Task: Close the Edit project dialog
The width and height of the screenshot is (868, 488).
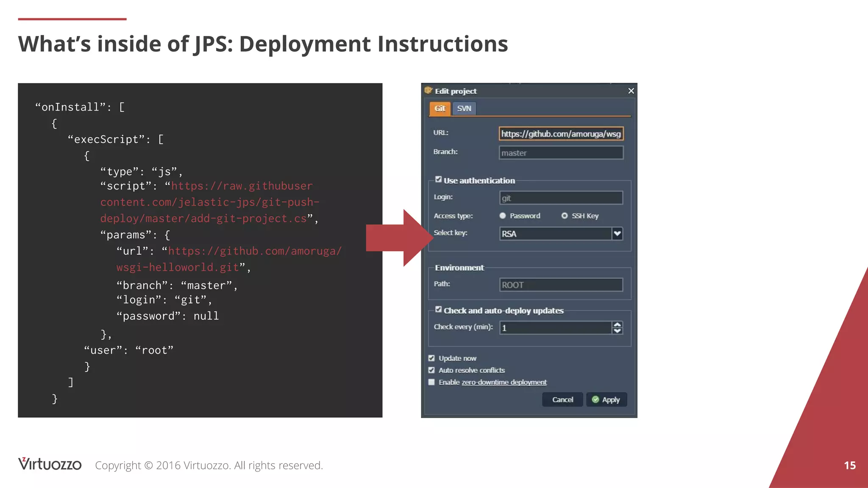Action: click(x=631, y=91)
